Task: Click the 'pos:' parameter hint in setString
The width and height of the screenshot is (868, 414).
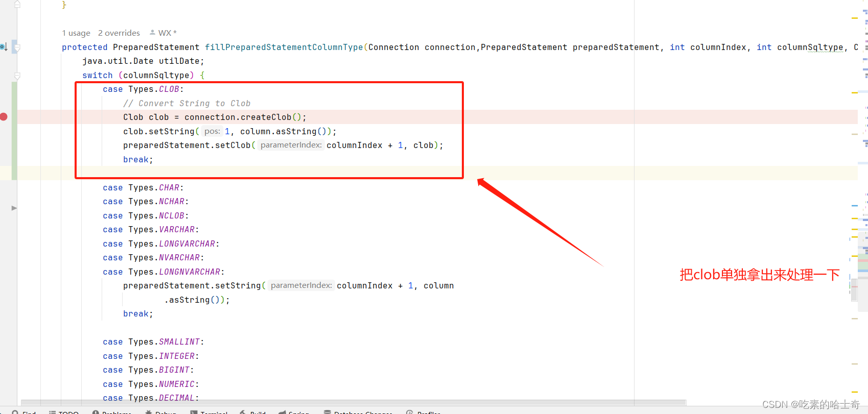Action: 212,131
